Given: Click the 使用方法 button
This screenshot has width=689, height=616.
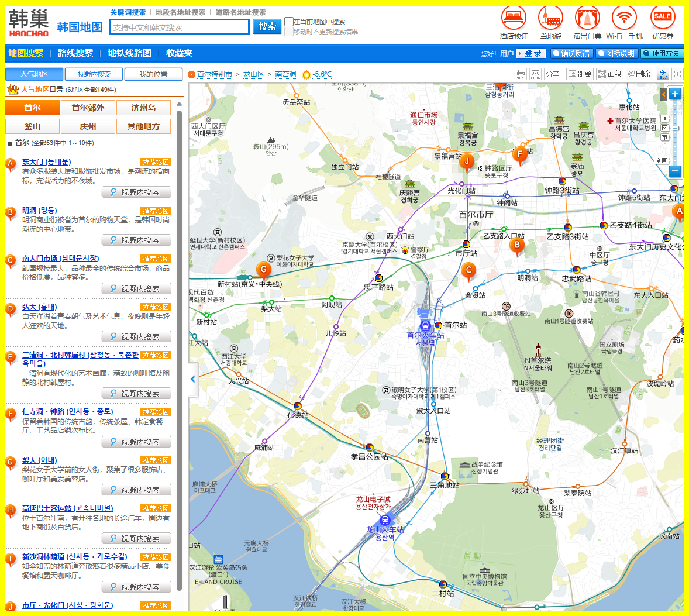Looking at the screenshot, I should [662, 53].
